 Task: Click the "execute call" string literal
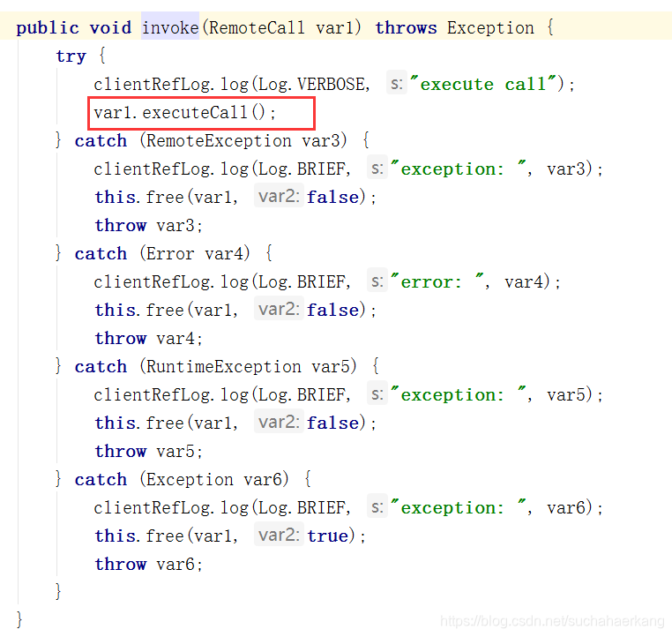(483, 84)
